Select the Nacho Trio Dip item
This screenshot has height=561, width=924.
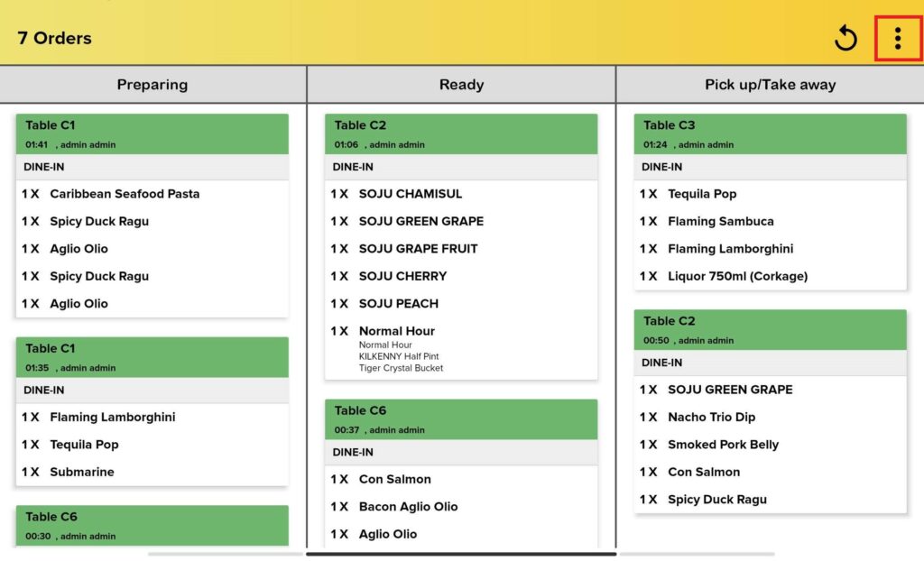coord(711,418)
